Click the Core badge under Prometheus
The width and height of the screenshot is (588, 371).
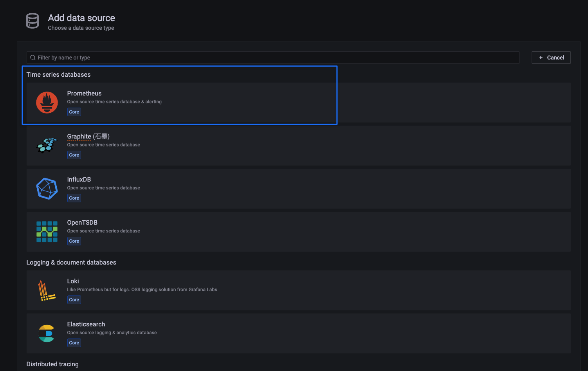click(74, 112)
